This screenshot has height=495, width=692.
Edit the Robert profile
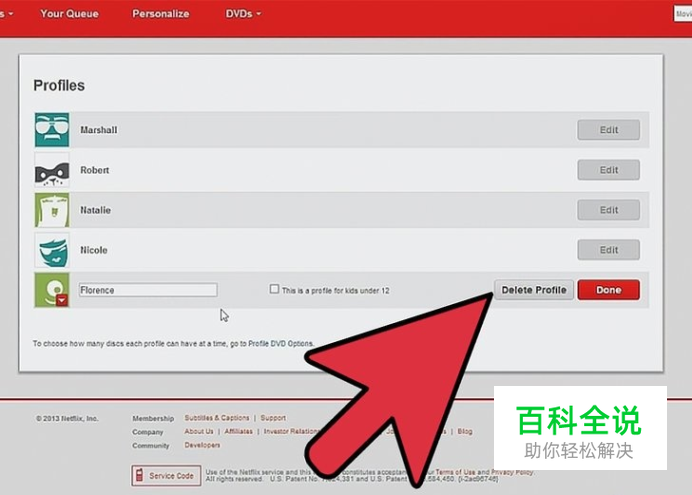(x=609, y=170)
